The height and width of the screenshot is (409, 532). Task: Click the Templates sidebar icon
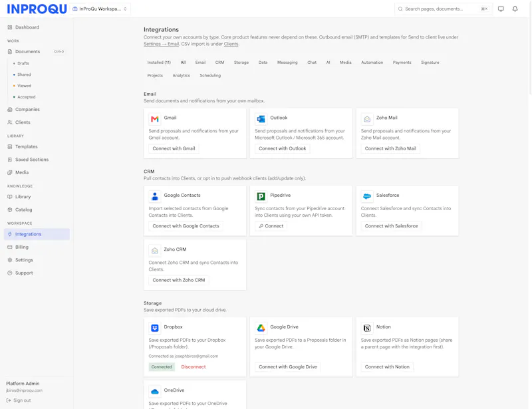[10, 146]
